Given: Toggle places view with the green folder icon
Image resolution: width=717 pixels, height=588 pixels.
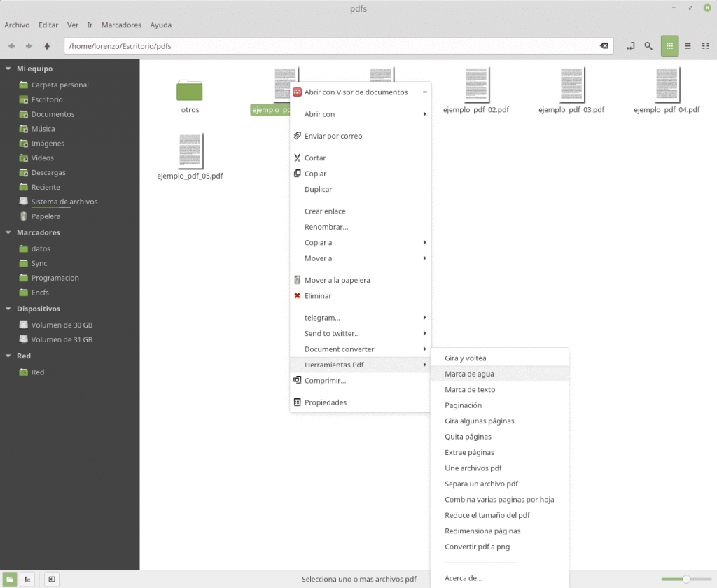Looking at the screenshot, I should click(9, 579).
